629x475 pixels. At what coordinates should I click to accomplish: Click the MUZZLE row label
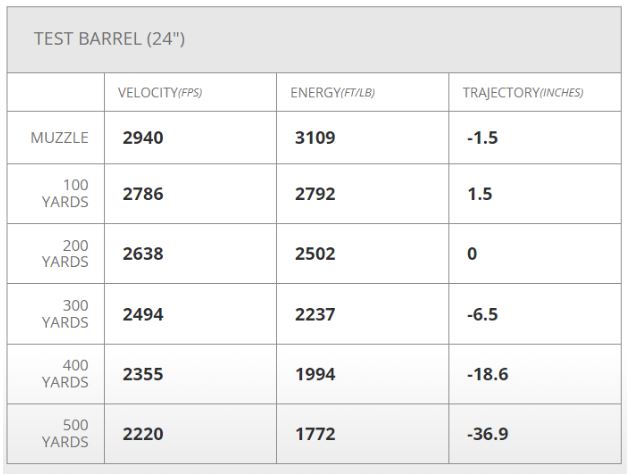(59, 138)
